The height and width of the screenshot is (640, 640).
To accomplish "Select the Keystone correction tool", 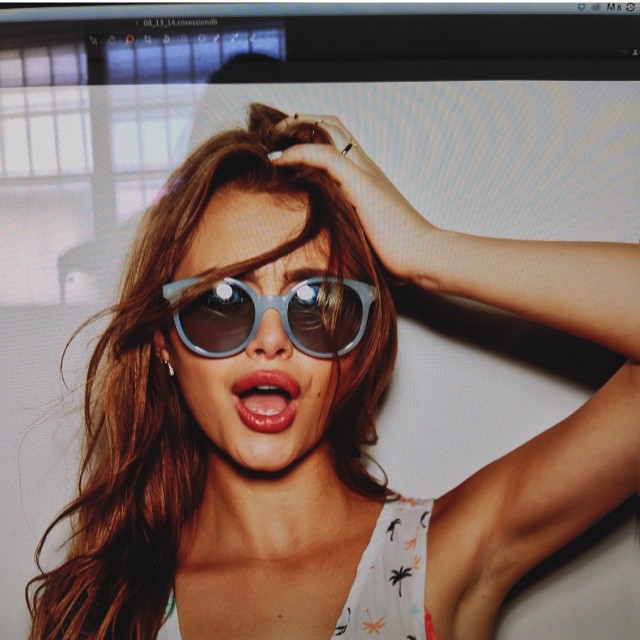I will 183,40.
